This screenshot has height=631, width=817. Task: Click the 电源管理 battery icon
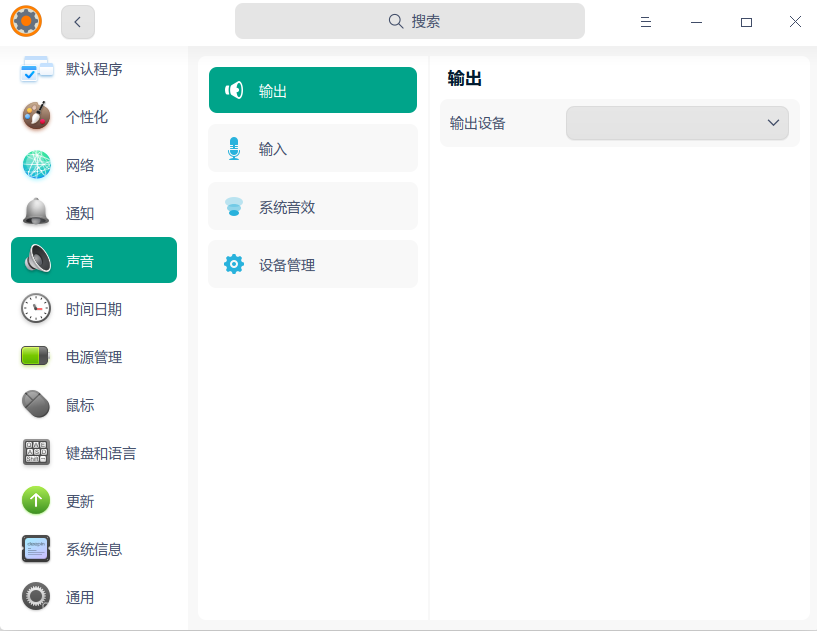point(35,356)
